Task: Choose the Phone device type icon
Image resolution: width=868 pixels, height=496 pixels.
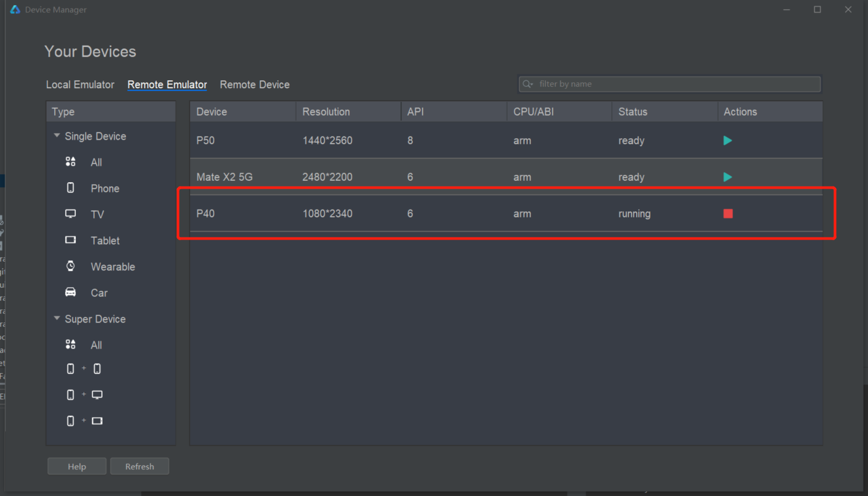Action: (71, 188)
